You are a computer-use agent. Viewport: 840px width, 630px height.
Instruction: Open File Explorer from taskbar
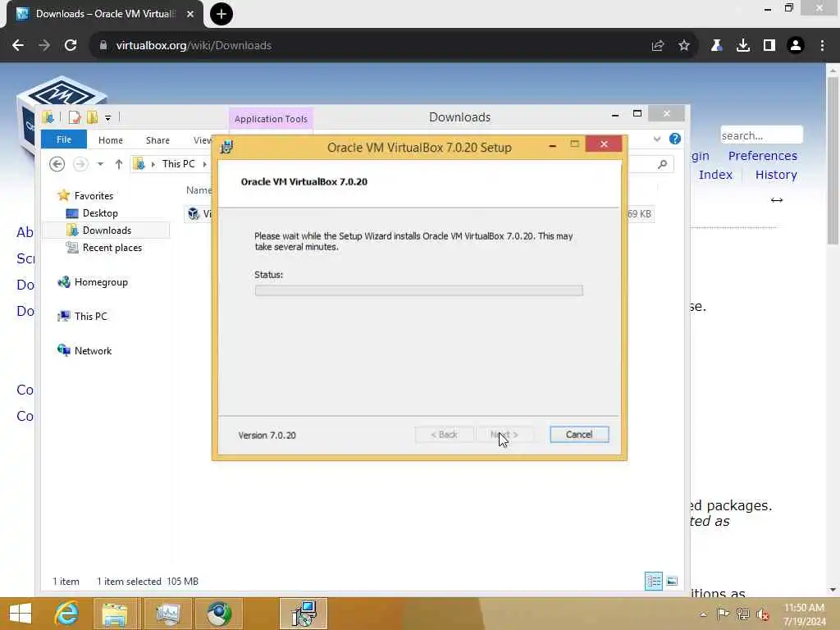pyautogui.click(x=115, y=614)
